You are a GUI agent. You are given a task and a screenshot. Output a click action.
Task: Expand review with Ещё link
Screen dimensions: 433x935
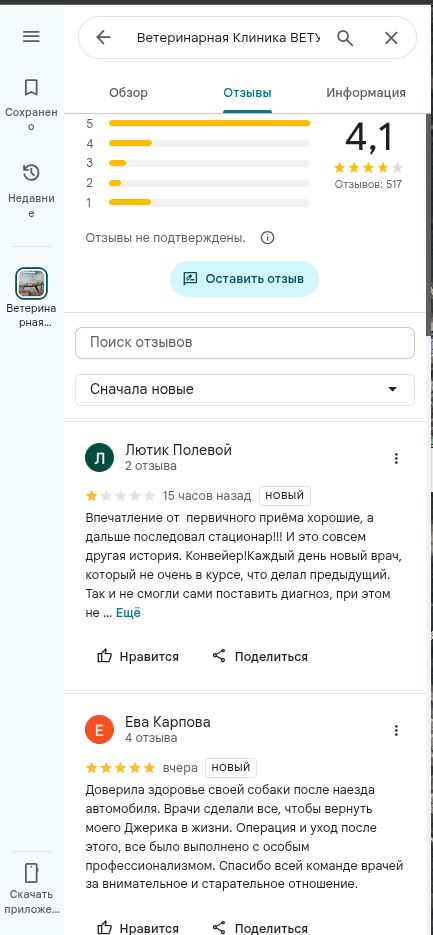pyautogui.click(x=128, y=613)
